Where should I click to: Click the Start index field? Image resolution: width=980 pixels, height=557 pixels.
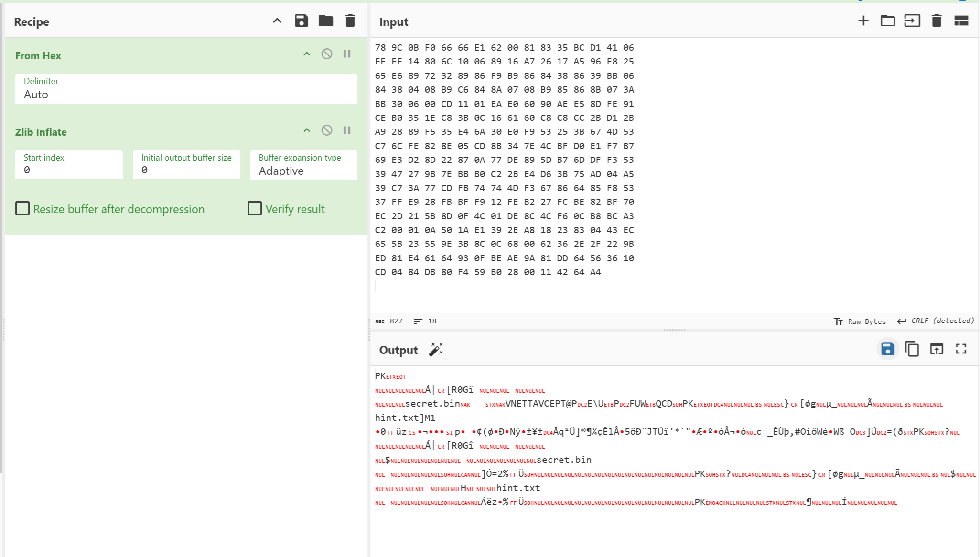point(69,165)
